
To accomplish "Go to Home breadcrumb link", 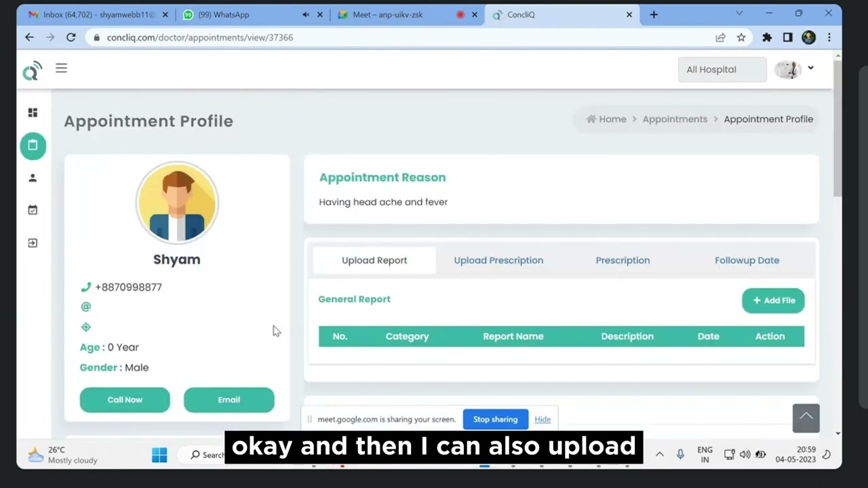I will (606, 119).
